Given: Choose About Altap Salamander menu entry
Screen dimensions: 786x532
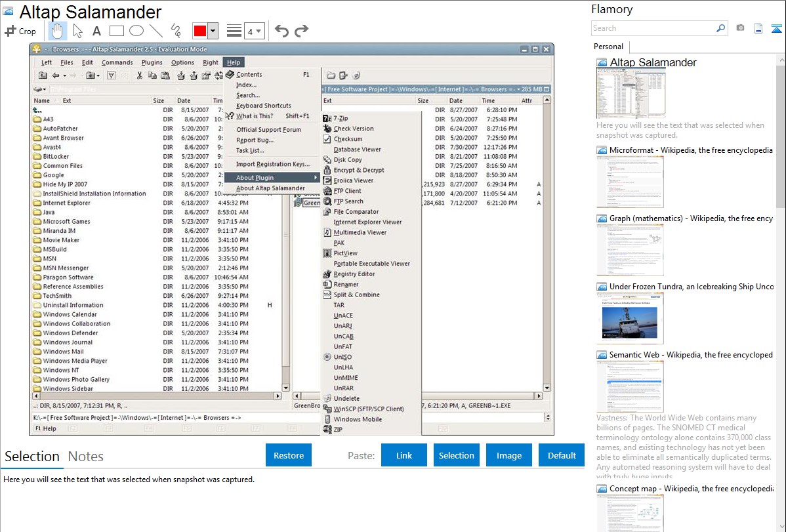Looking at the screenshot, I should coord(271,188).
